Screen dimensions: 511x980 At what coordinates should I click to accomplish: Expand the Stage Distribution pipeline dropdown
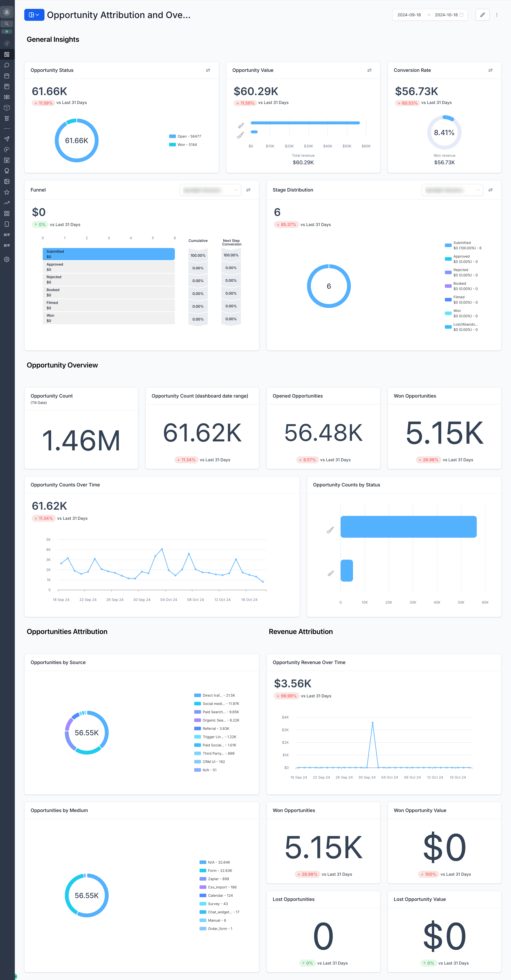click(x=452, y=190)
